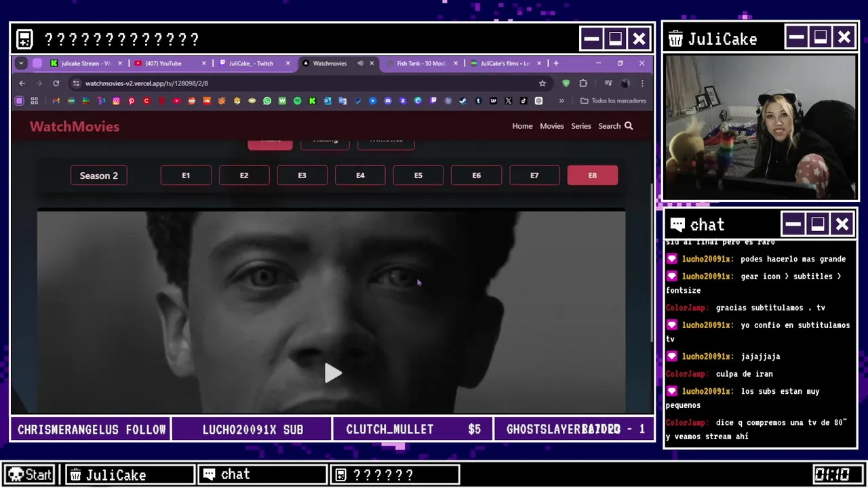Select the highlighted episode E8

coord(593,176)
